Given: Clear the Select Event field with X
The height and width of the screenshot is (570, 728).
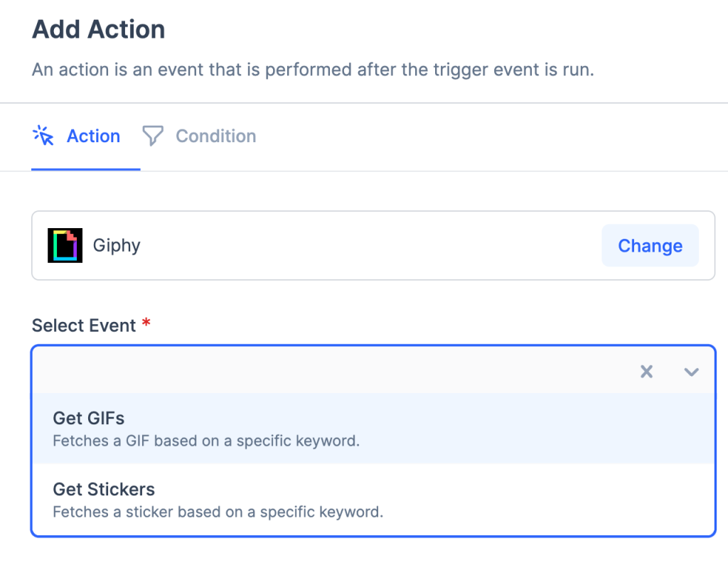Looking at the screenshot, I should click(646, 371).
